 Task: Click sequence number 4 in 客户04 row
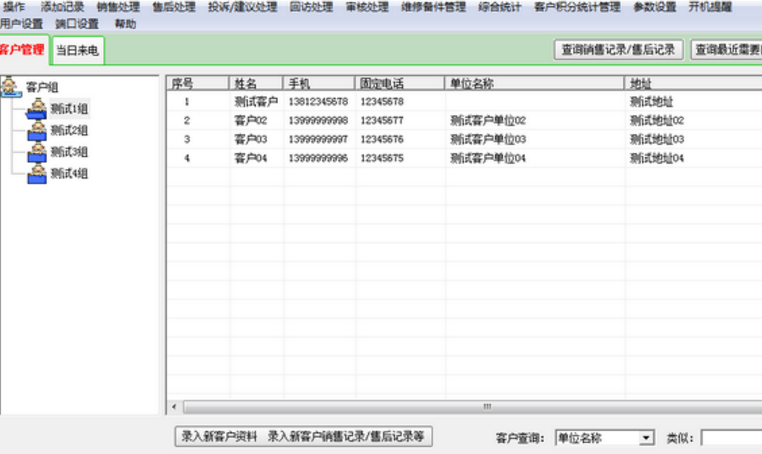187,158
